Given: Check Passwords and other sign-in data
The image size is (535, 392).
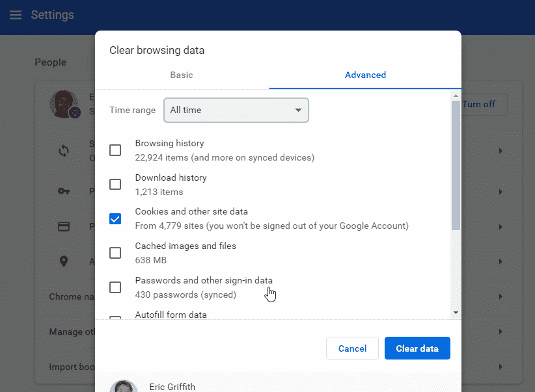Looking at the screenshot, I should (x=115, y=287).
